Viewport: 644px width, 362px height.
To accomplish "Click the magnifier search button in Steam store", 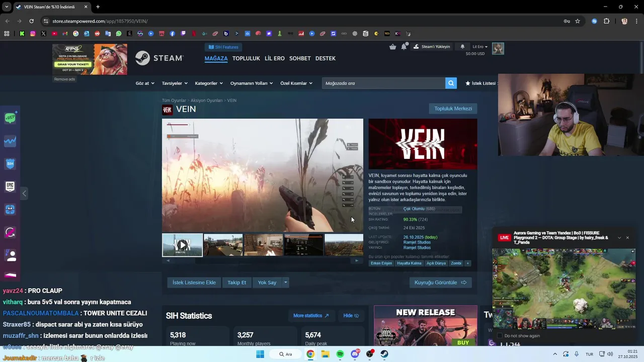I will click(x=451, y=83).
